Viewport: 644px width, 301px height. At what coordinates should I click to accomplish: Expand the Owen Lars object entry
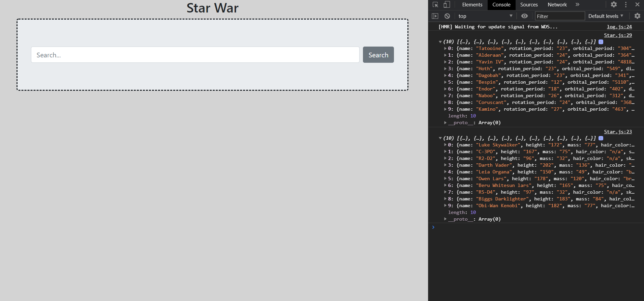(x=445, y=179)
